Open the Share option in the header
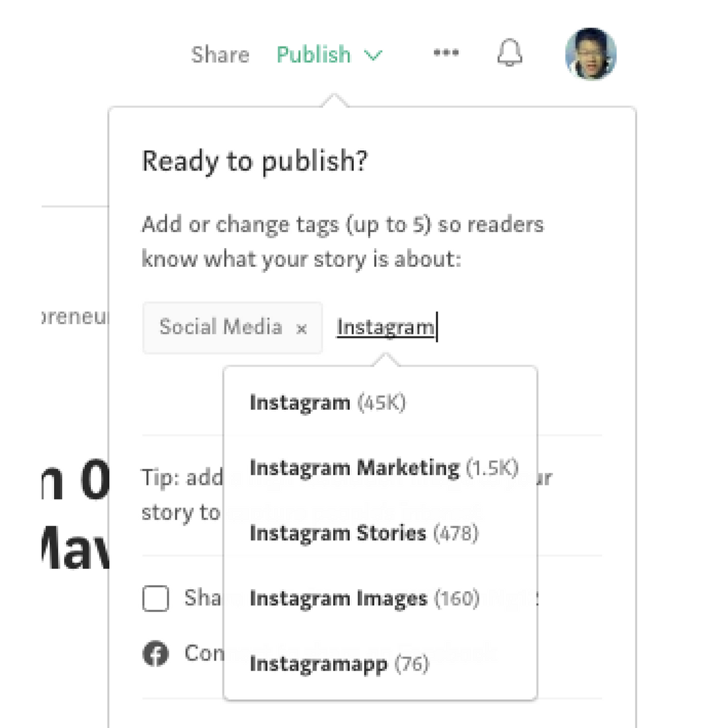 click(x=220, y=55)
